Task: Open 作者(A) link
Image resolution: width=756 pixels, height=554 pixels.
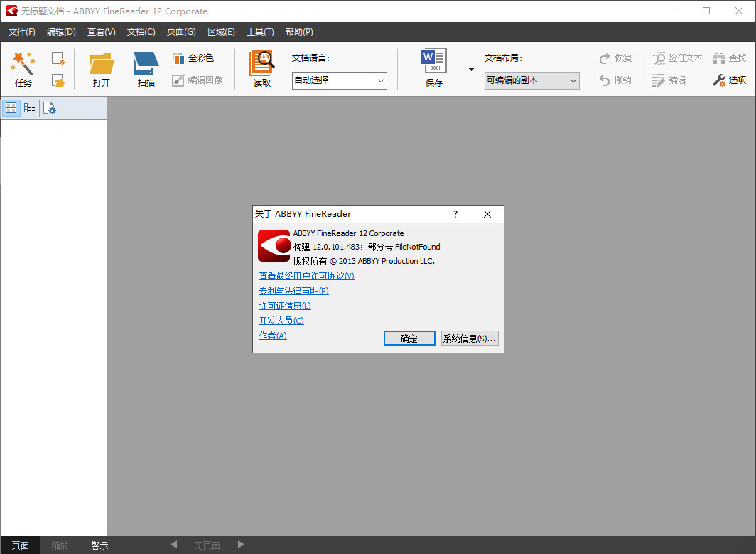Action: pyautogui.click(x=273, y=336)
